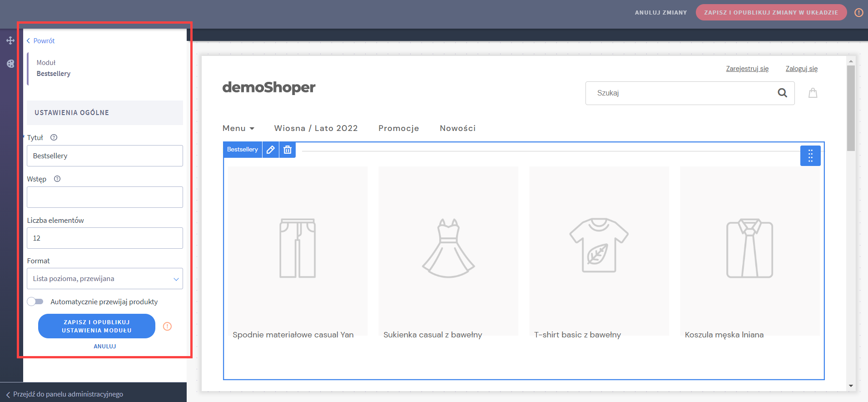Screen dimensions: 868x402
Task: Click the pencil edit icon on Bestsellery module
Action: [x=271, y=150]
